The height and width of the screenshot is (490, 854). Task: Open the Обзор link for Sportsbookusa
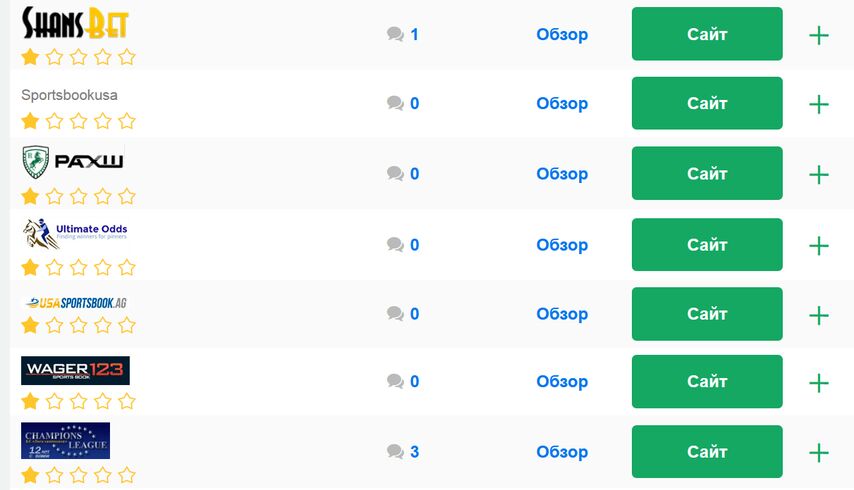tap(562, 103)
